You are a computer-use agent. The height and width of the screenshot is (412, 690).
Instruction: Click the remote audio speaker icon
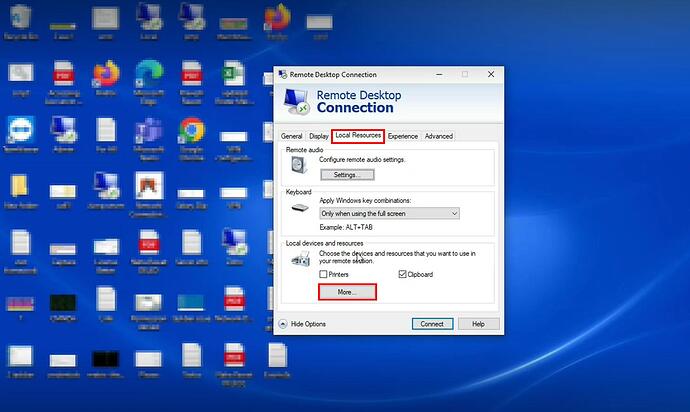[x=300, y=166]
